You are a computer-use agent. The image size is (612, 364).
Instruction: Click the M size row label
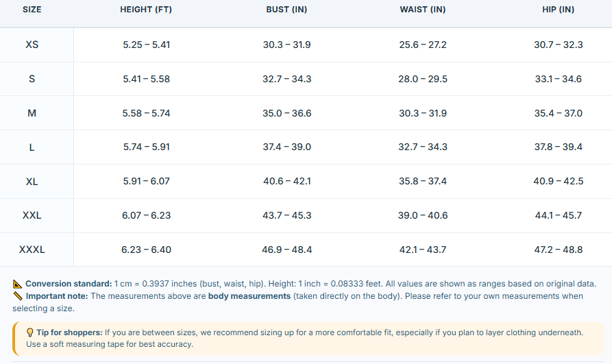[x=32, y=113]
